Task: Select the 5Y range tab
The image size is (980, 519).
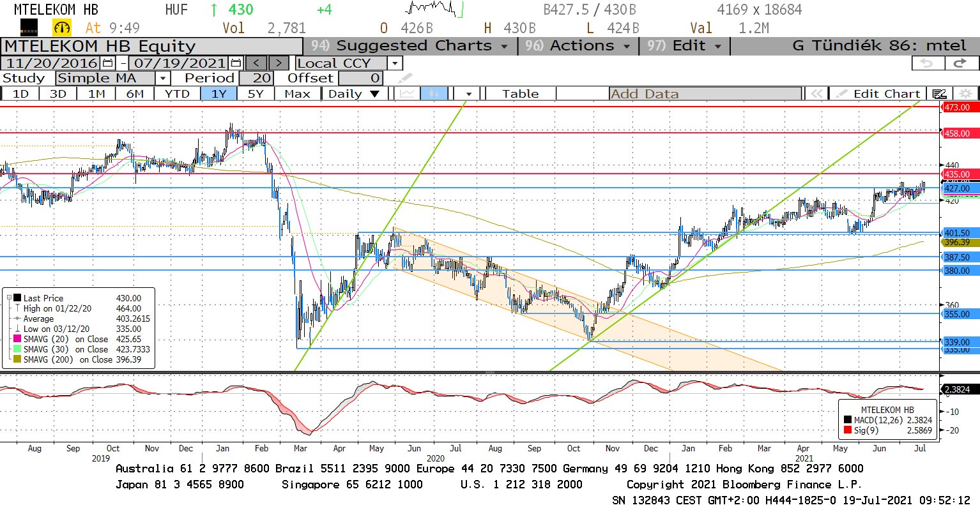Action: coord(256,94)
